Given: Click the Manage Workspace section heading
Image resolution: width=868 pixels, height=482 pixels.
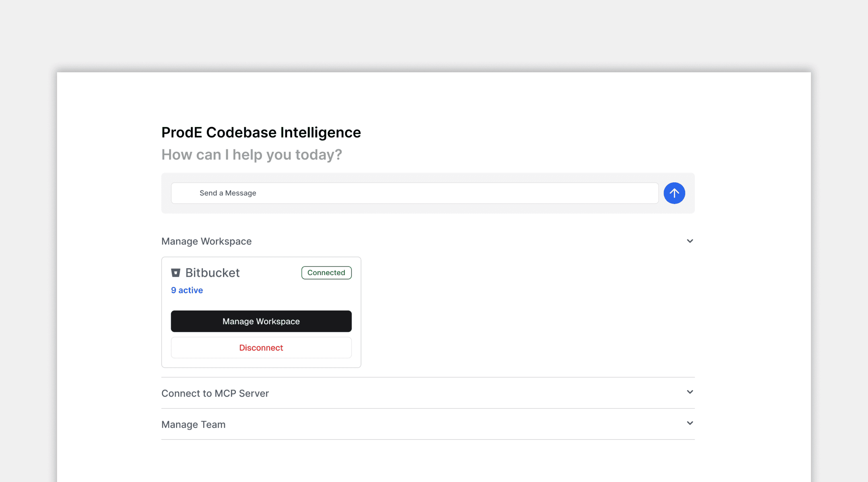Looking at the screenshot, I should tap(207, 241).
